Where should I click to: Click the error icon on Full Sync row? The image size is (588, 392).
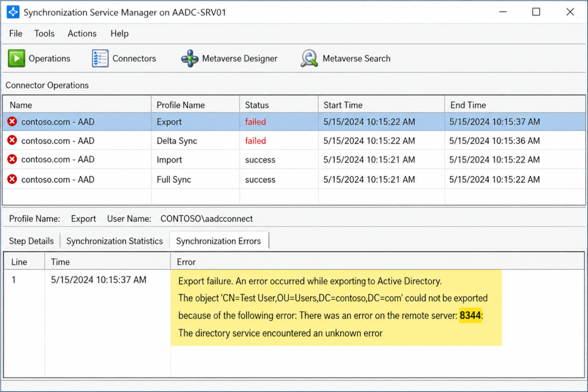tap(13, 179)
